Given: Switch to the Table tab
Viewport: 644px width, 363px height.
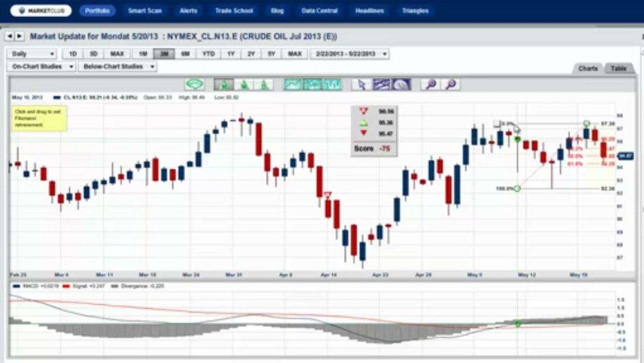Looking at the screenshot, I should click(618, 69).
